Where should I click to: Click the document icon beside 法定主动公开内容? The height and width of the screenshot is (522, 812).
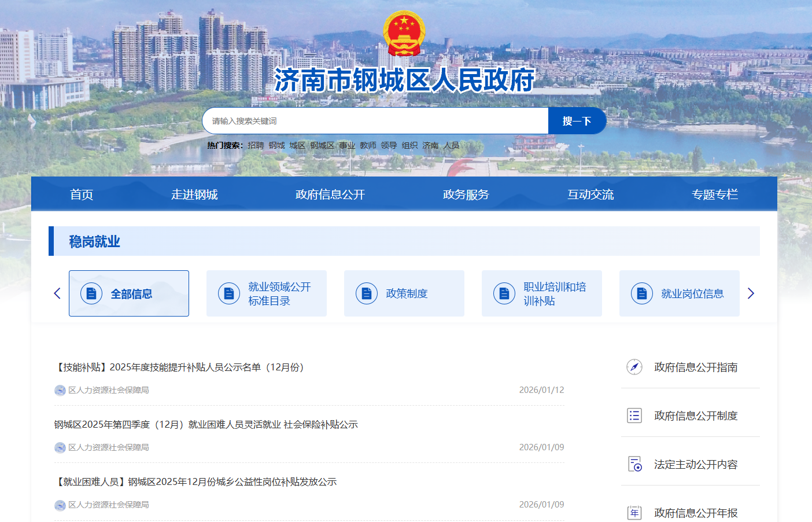point(634,464)
